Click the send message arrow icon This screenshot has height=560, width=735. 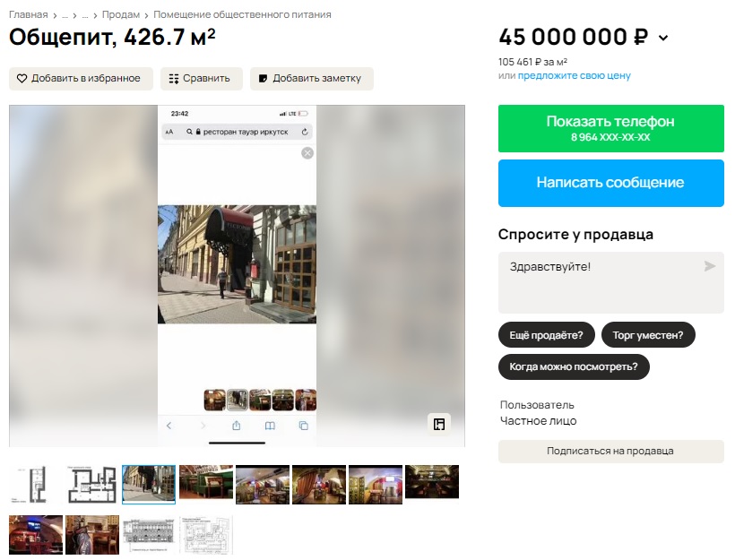pyautogui.click(x=710, y=266)
